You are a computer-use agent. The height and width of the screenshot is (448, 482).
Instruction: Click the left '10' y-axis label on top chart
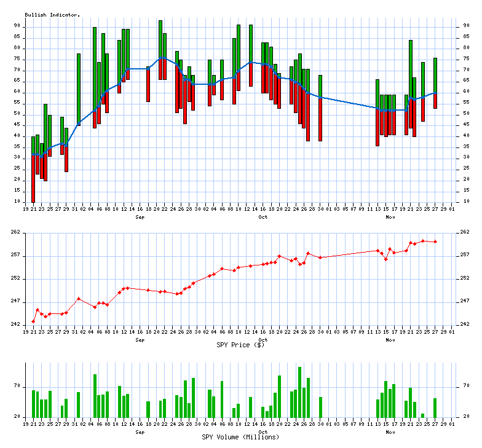pyautogui.click(x=18, y=201)
